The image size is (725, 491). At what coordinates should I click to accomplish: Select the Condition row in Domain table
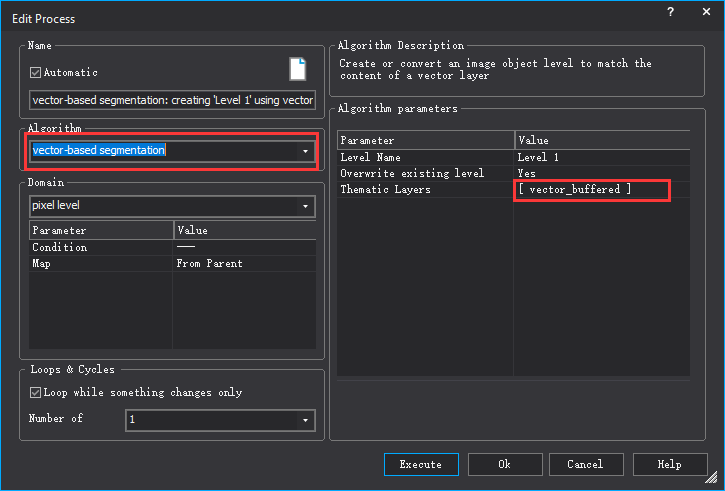click(x=60, y=247)
